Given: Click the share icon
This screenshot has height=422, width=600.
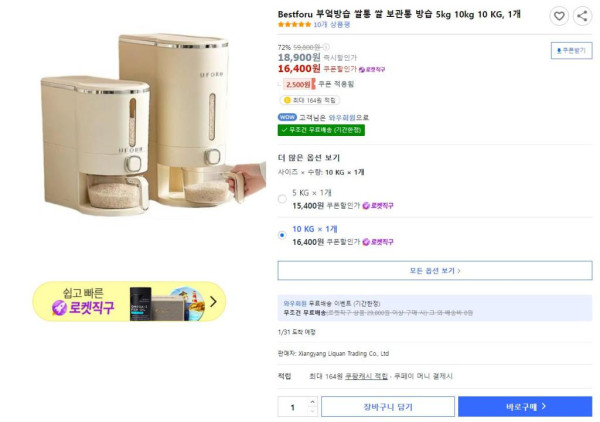Looking at the screenshot, I should tap(582, 15).
